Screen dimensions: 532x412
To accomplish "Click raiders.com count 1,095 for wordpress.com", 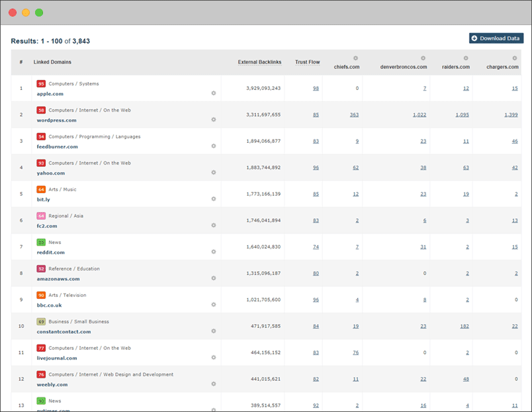I will coord(462,115).
